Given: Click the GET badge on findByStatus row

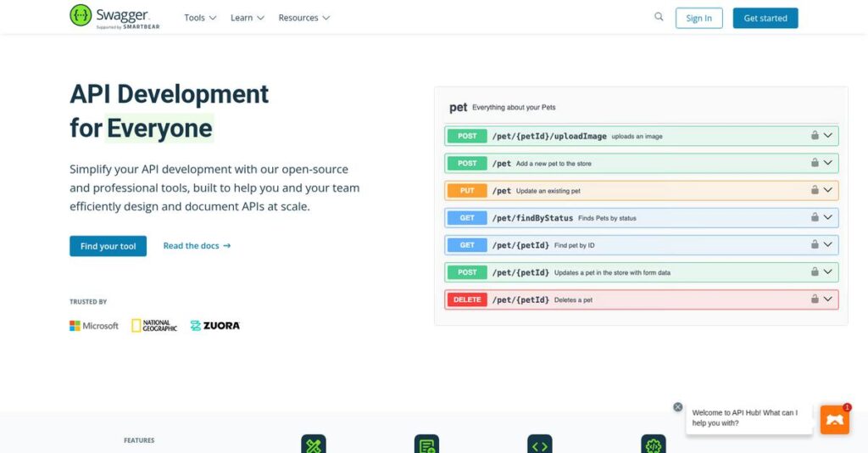Looking at the screenshot, I should pos(467,218).
